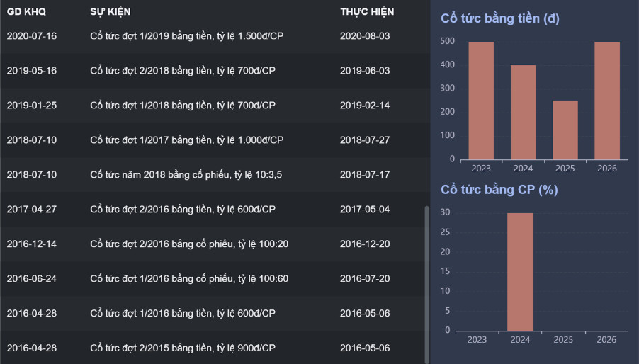The image size is (639, 364).
Task: Click the stock dividend event with ratio 100:60
Action: pyautogui.click(x=189, y=279)
